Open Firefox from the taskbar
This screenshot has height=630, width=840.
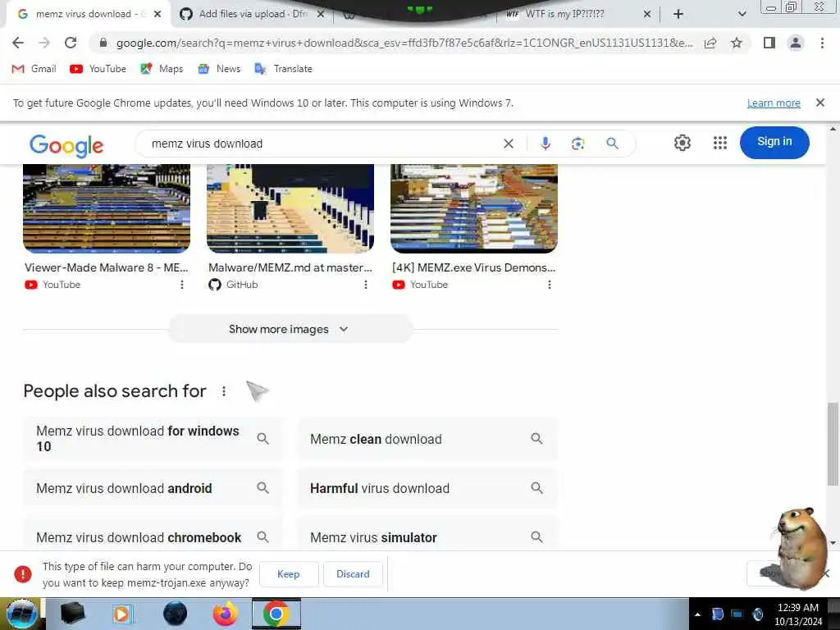[226, 614]
